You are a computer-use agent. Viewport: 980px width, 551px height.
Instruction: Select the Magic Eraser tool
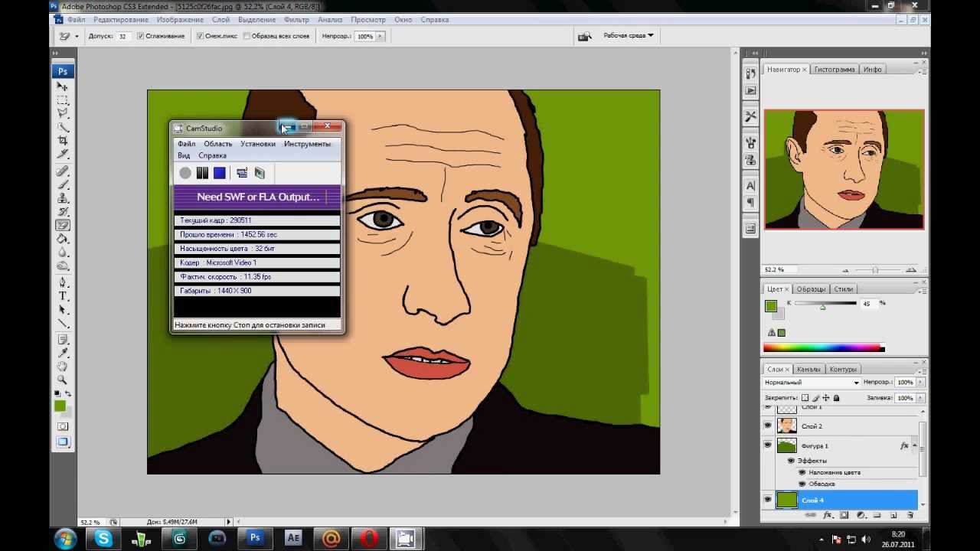point(63,225)
